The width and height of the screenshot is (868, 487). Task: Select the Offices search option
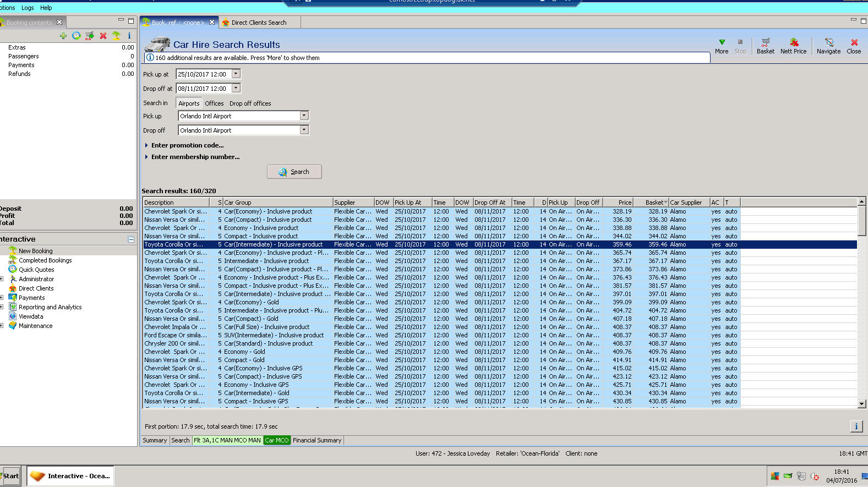tap(214, 103)
